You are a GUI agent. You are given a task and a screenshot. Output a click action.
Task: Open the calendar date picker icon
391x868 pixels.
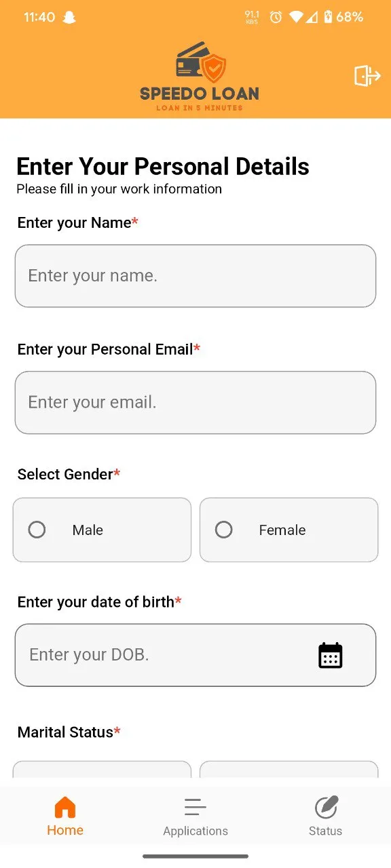[331, 655]
